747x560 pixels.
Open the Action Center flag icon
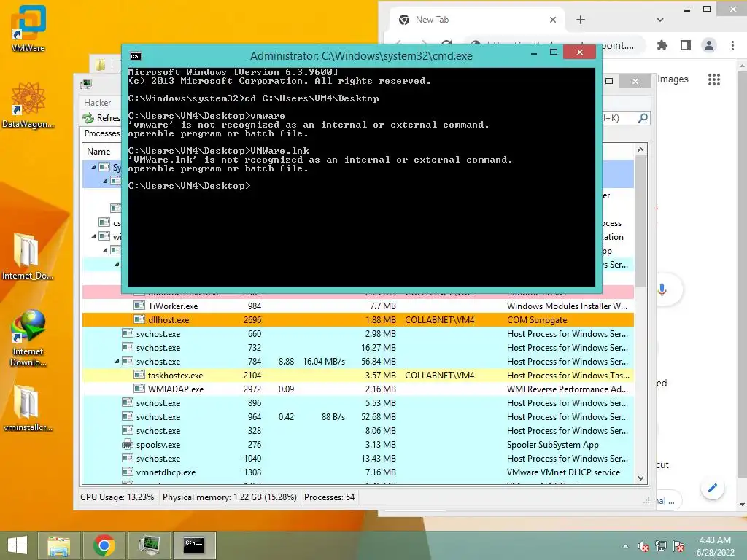[678, 546]
